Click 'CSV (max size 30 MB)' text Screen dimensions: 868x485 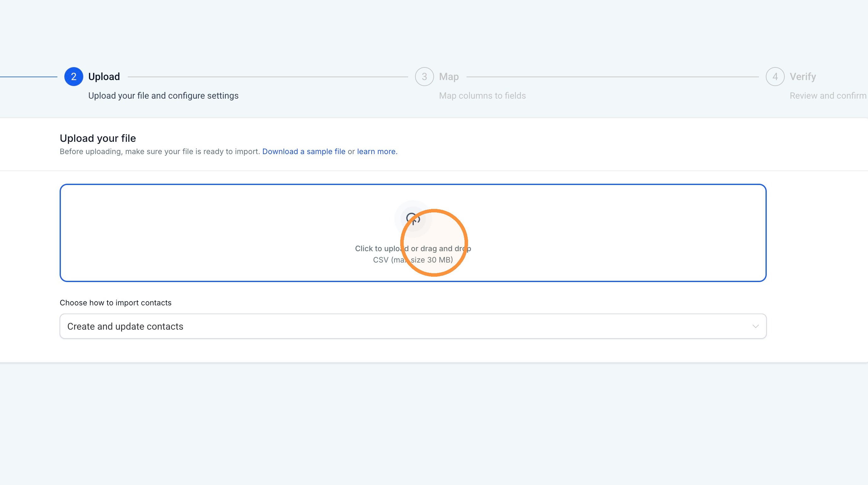click(x=413, y=260)
